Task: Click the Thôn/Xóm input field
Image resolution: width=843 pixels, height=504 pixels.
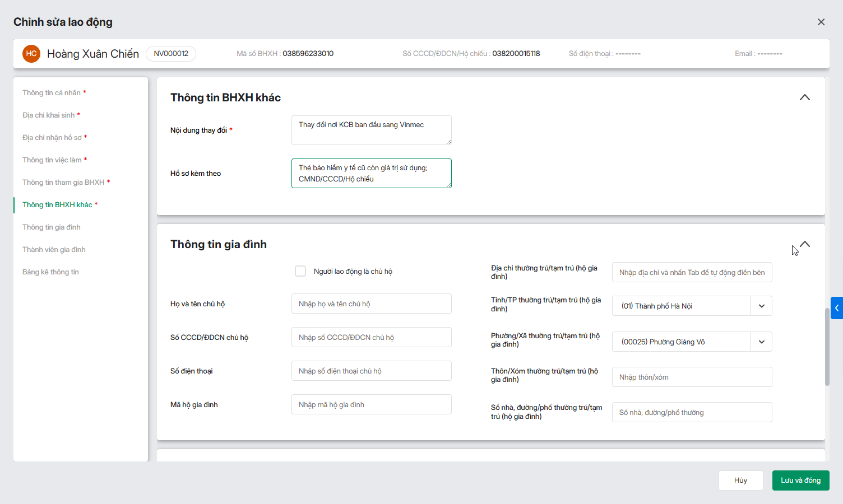Action: click(x=692, y=377)
